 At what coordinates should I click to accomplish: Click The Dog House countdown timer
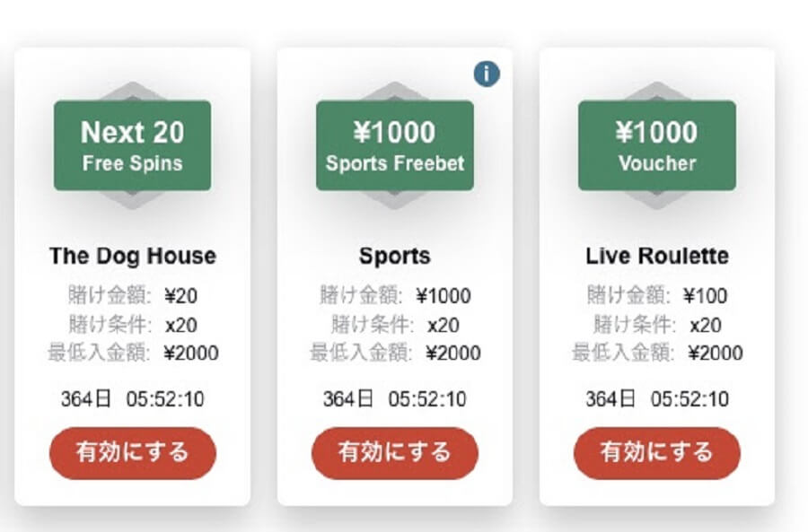click(133, 399)
